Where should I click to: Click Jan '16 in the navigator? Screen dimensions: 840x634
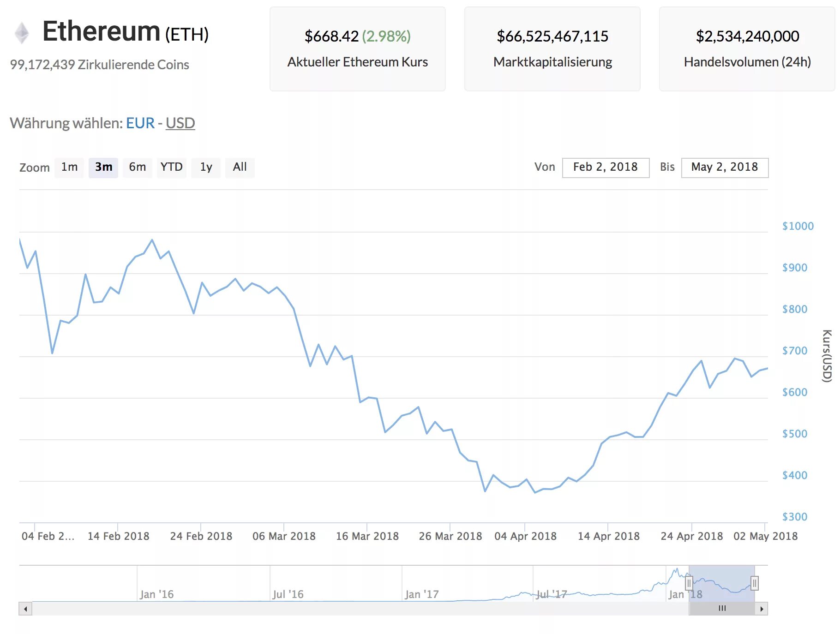pos(157,594)
